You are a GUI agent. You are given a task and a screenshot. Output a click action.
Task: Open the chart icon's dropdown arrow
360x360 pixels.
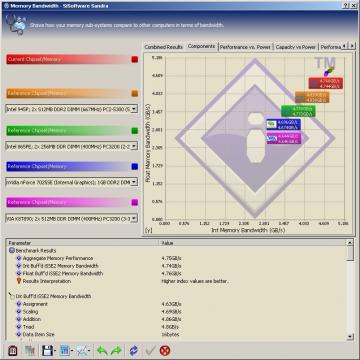click(89, 351)
